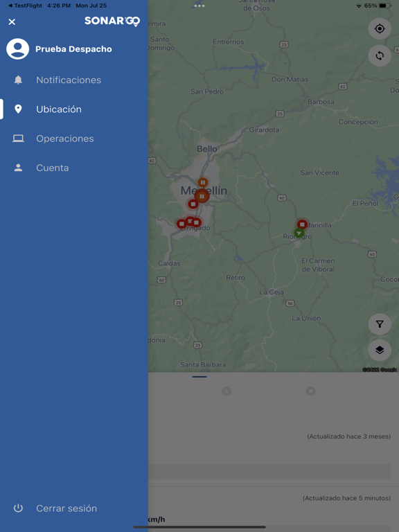The height and width of the screenshot is (532, 399).
Task: Tap the location pin icon
Action: (18, 109)
